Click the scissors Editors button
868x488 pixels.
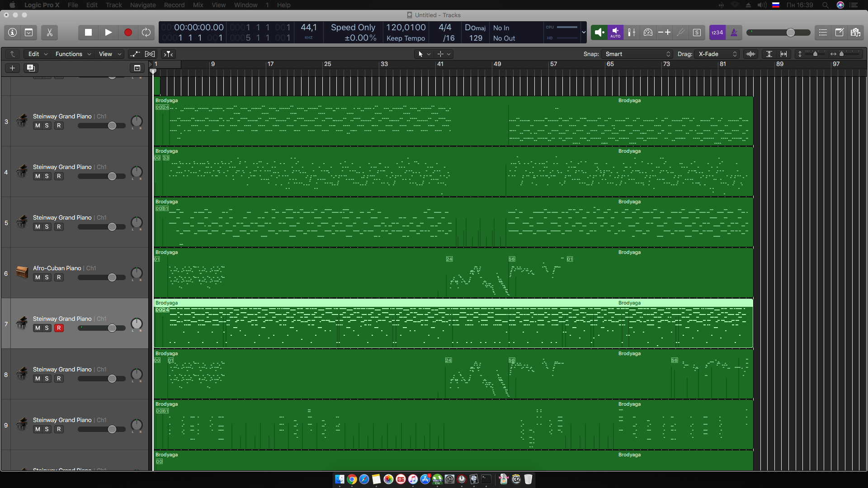tap(50, 33)
